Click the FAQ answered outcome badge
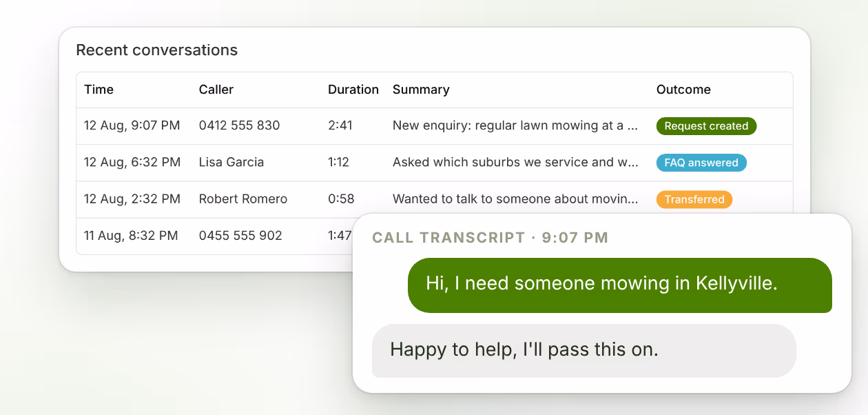The width and height of the screenshot is (868, 415). click(701, 163)
